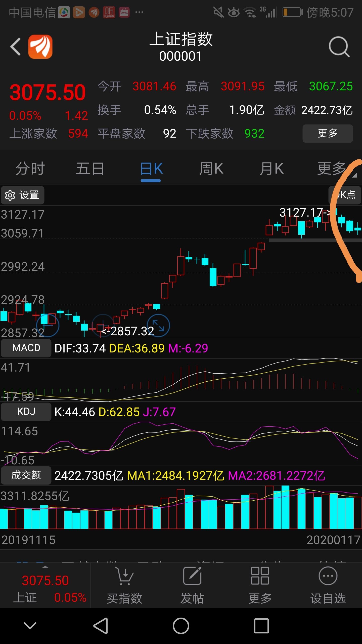Hide navigation bar with down chevron
The image size is (362, 644).
[x=30, y=626]
